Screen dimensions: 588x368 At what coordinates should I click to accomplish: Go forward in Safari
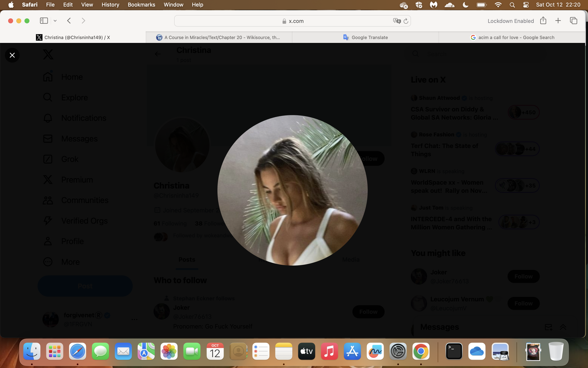[x=83, y=21]
